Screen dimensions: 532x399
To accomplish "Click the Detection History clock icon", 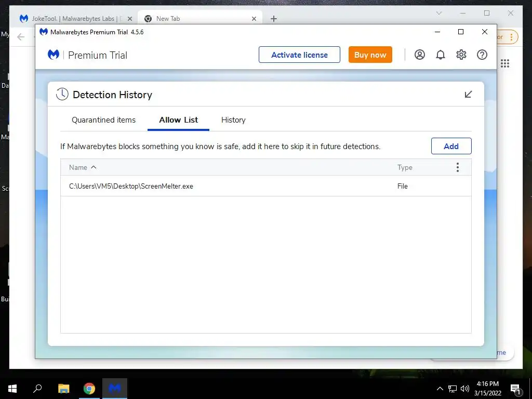I will click(x=62, y=95).
